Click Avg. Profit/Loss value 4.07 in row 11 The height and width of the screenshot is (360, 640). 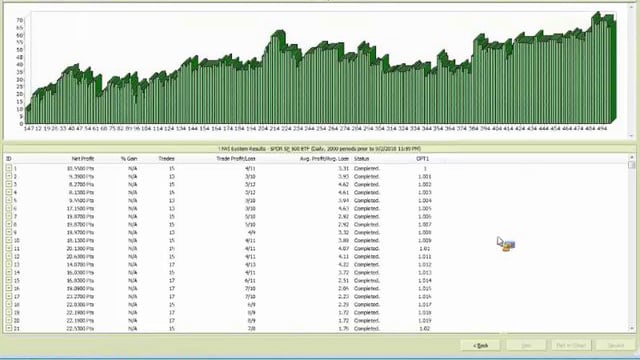343,249
